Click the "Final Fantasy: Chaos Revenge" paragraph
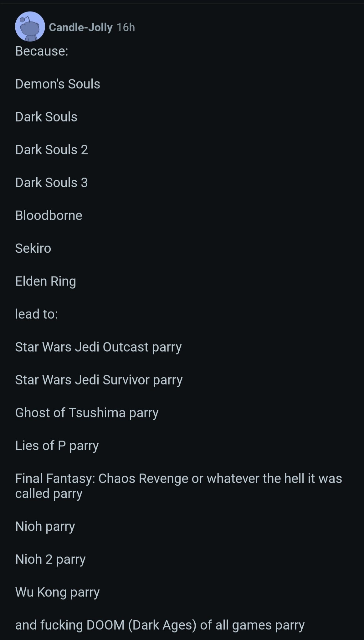The width and height of the screenshot is (364, 640). pyautogui.click(x=178, y=486)
